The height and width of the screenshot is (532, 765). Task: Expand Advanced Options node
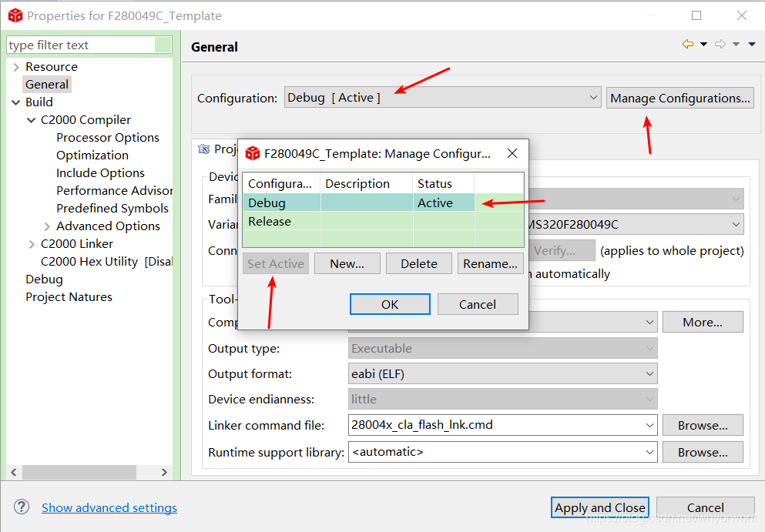47,226
